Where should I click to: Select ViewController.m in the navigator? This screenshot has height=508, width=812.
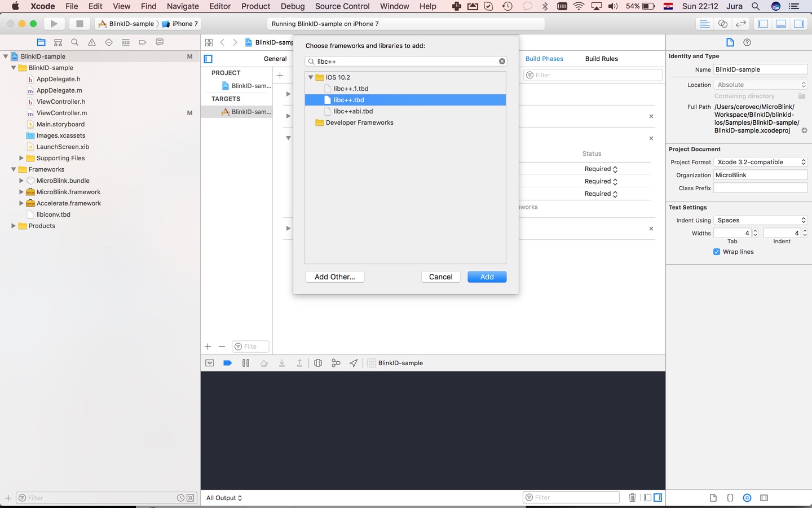(x=61, y=113)
